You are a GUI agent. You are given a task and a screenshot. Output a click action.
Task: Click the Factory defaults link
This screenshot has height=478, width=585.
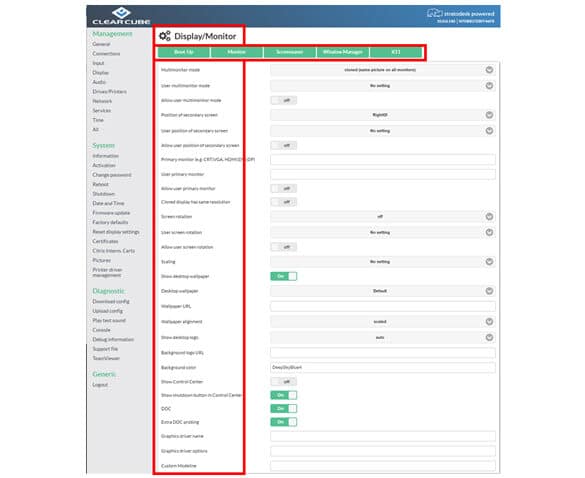tap(110, 222)
